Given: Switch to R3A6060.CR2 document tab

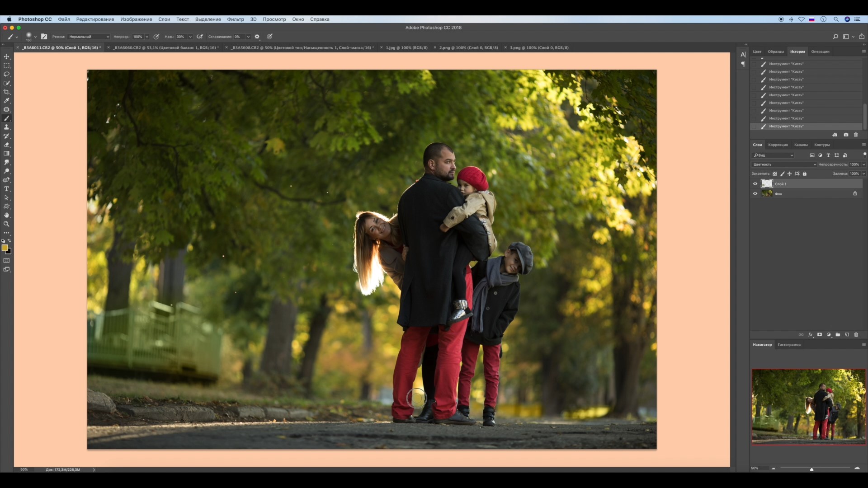Looking at the screenshot, I should [166, 47].
